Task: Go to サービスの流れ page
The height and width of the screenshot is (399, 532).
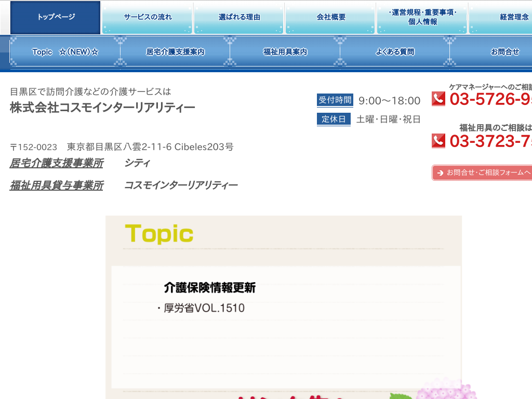Action: pyautogui.click(x=148, y=17)
